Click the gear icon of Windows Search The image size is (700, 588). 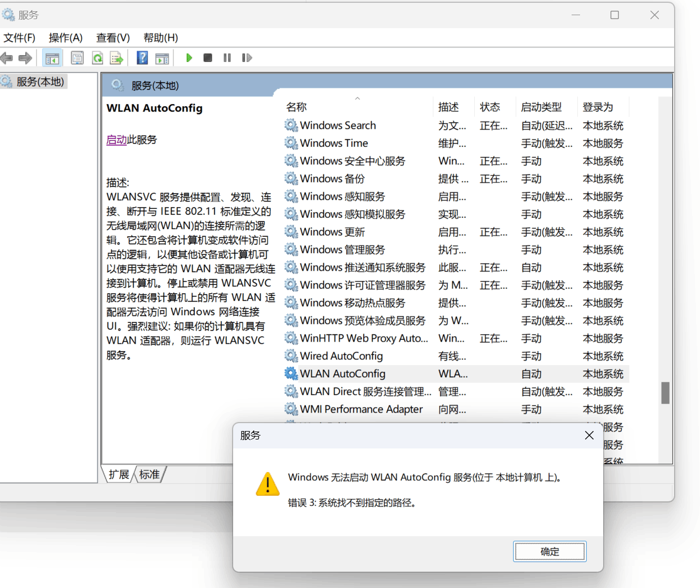coord(291,125)
